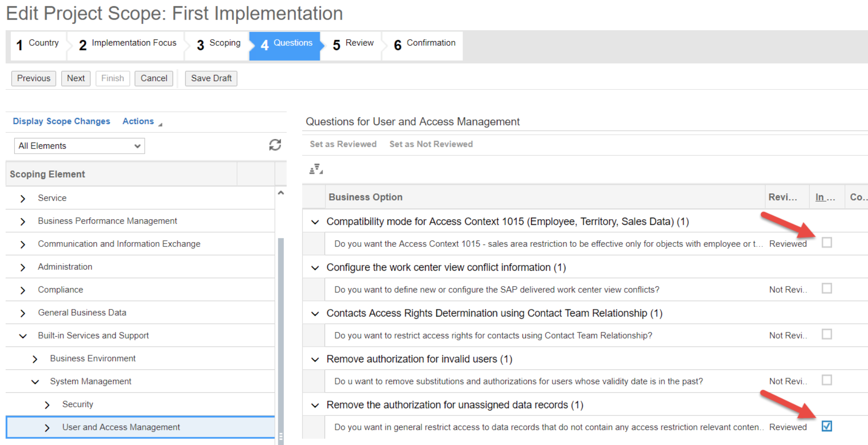Click the Scoping Element column header
This screenshot has height=445, width=868.
pyautogui.click(x=121, y=174)
